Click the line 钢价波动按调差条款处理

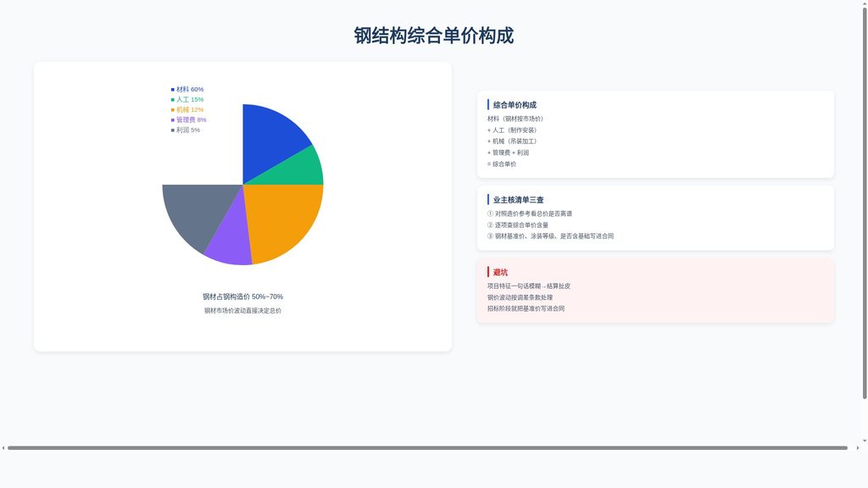(x=520, y=297)
